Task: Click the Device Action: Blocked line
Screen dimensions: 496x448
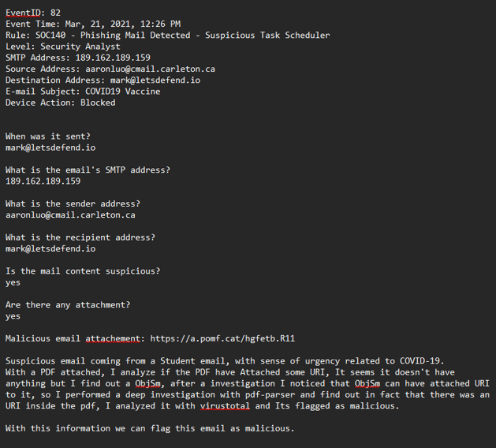Action: coord(61,103)
